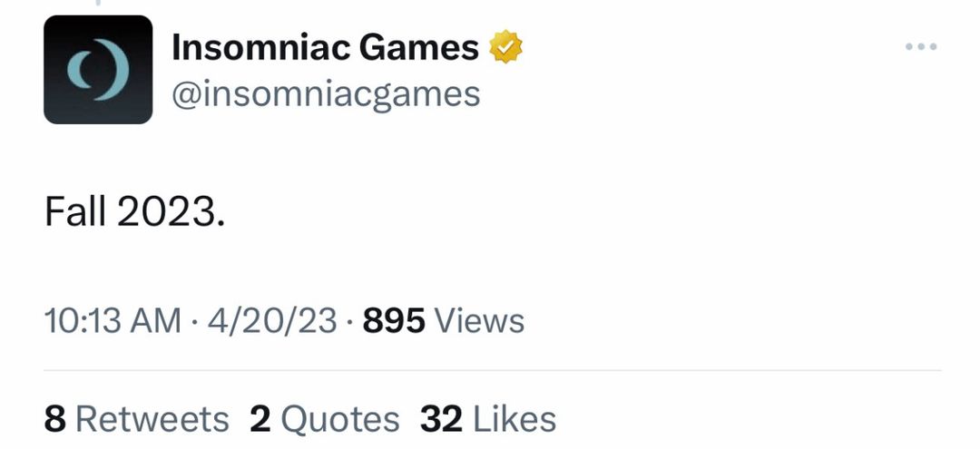Screen dimensions: 980x449
Task: Open the Insomniac Games display name
Action: (x=325, y=47)
